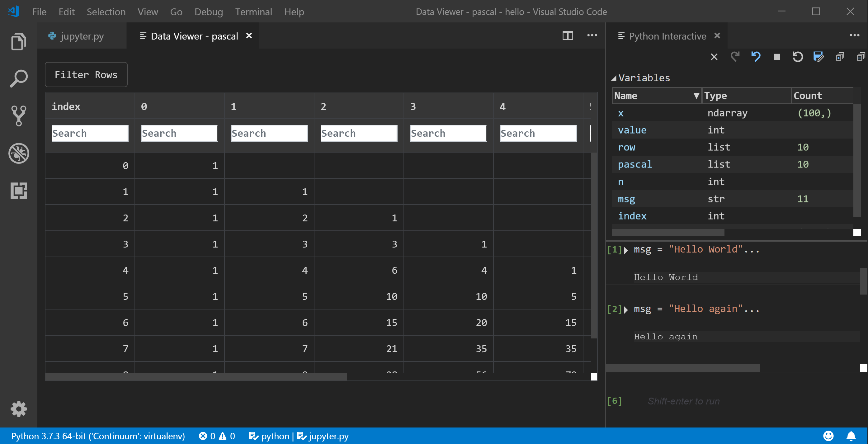Open the Extensions view
This screenshot has height=444, width=868.
click(19, 191)
